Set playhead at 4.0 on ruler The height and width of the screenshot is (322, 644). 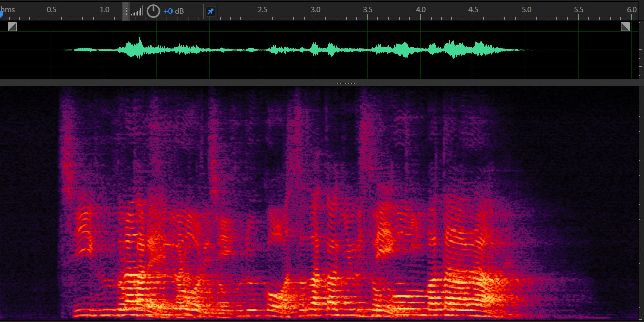click(x=421, y=10)
